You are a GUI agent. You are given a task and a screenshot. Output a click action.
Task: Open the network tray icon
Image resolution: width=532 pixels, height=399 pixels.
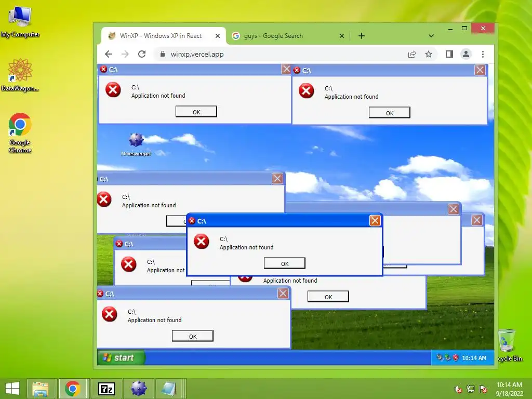pyautogui.click(x=471, y=389)
